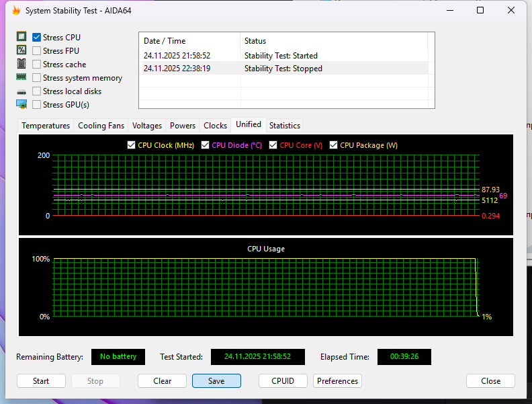
Task: Open the Voltages tab
Action: 147,126
